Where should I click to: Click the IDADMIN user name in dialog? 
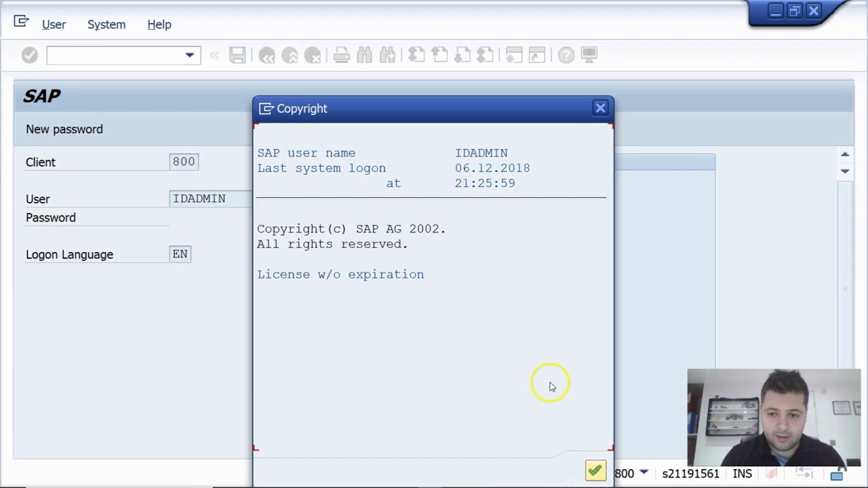pyautogui.click(x=481, y=153)
